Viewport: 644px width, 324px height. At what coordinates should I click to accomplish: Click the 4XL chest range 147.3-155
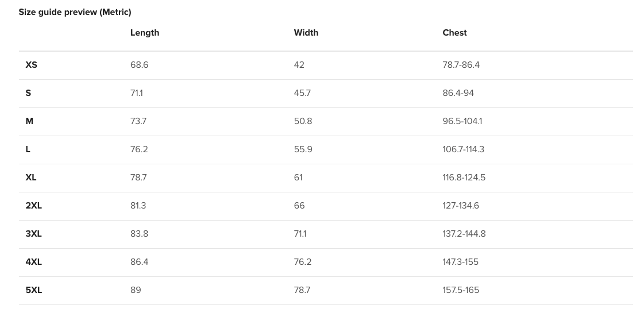point(460,262)
